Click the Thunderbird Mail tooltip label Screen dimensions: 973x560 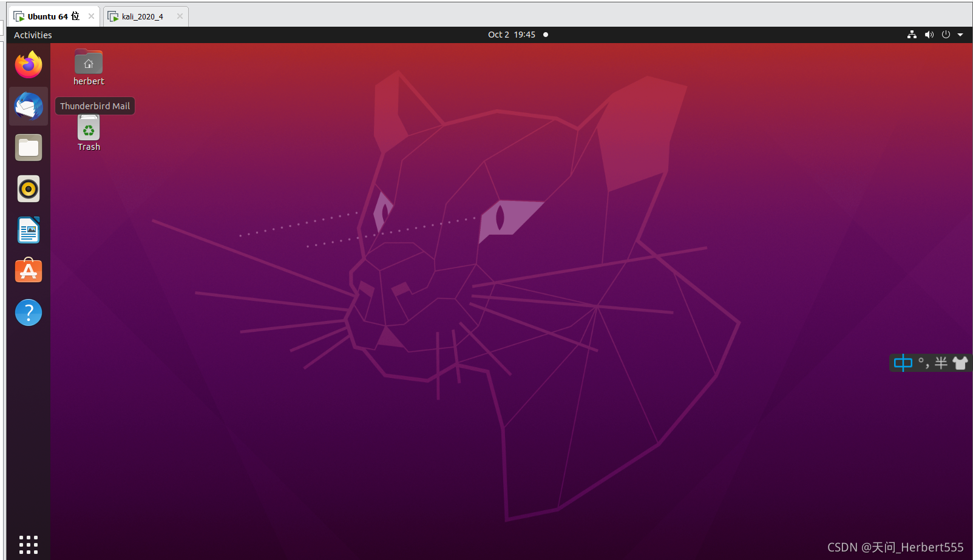95,106
